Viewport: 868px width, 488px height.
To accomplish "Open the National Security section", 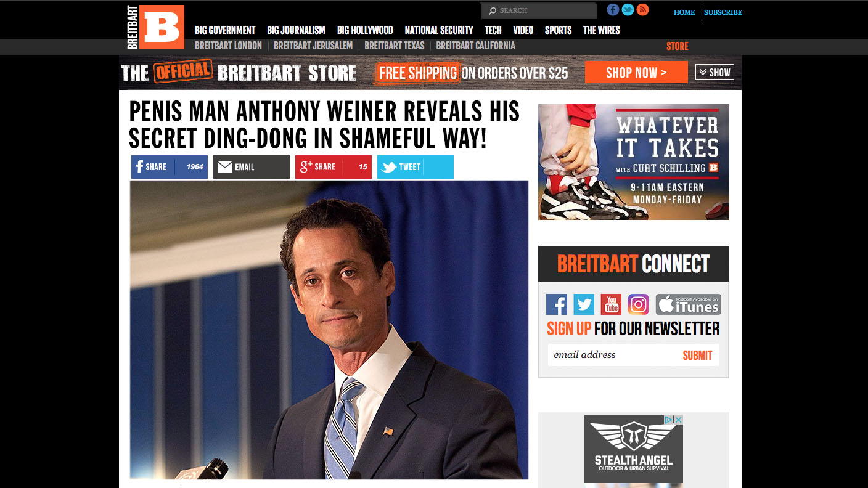I will 439,30.
